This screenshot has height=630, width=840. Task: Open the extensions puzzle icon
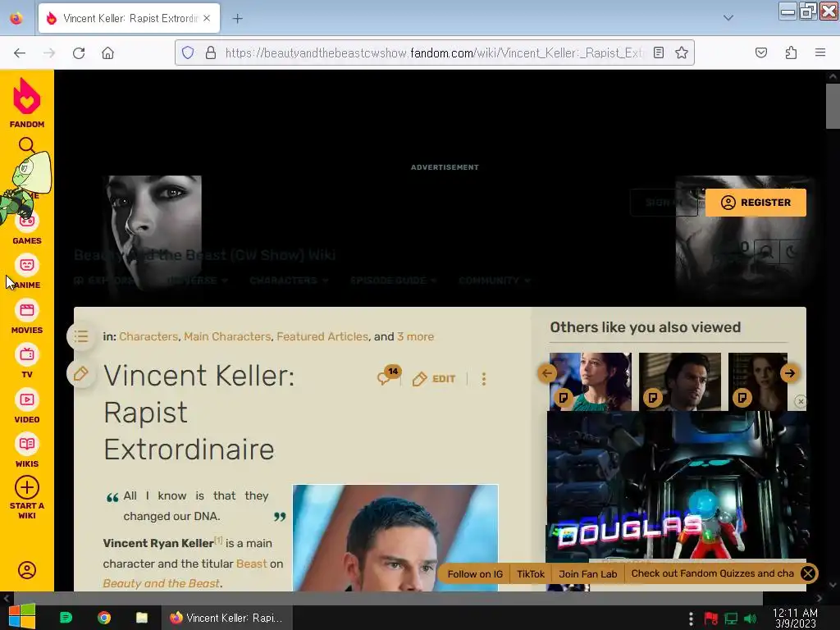tap(791, 52)
